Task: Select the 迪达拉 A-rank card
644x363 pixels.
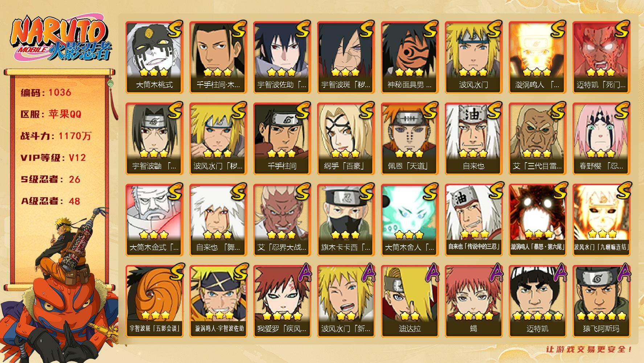Action: [410, 301]
